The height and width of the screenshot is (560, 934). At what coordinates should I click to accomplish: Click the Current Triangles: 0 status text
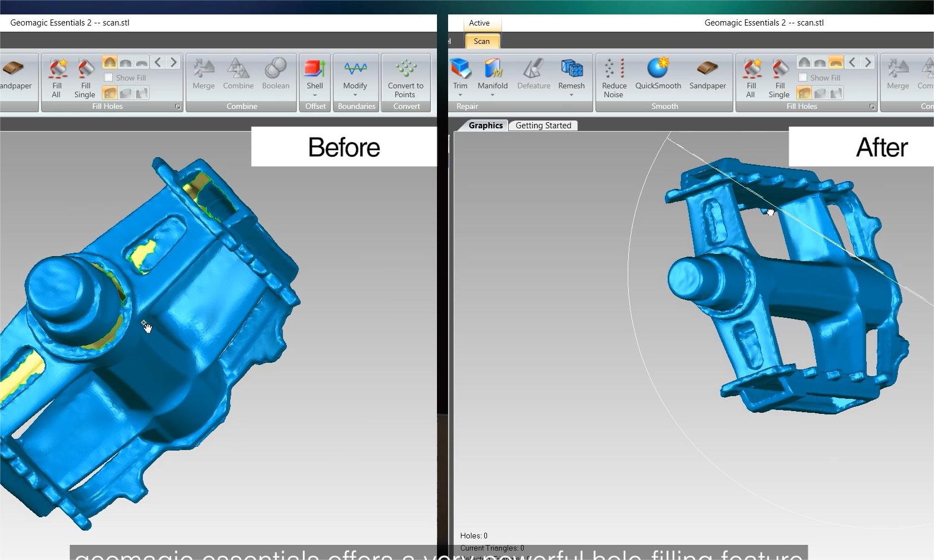pos(492,548)
